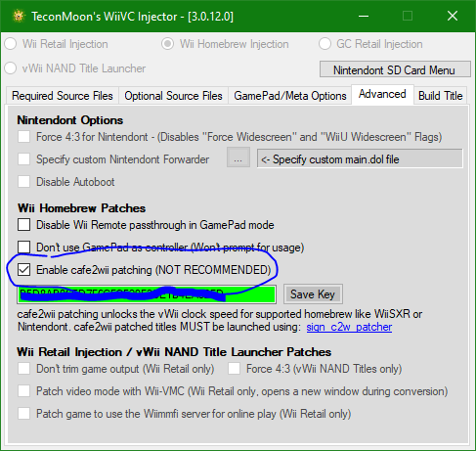Check Don't trim game output option
Image resolution: width=476 pixels, height=451 pixels.
tap(24, 369)
